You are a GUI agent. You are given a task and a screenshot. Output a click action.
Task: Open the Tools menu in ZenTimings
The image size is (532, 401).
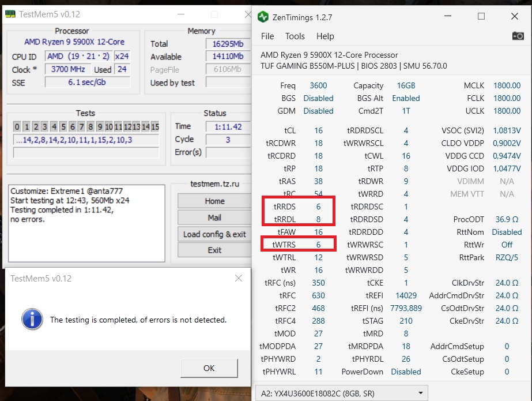(295, 36)
